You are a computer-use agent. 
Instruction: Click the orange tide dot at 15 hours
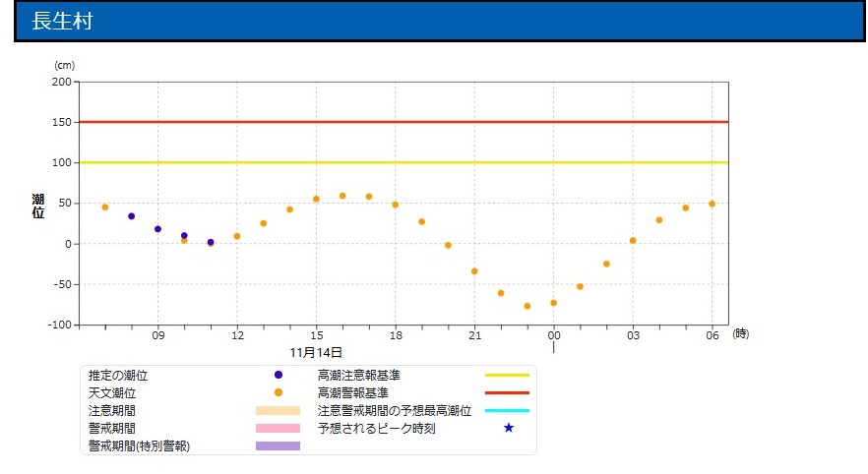pyautogui.click(x=316, y=199)
